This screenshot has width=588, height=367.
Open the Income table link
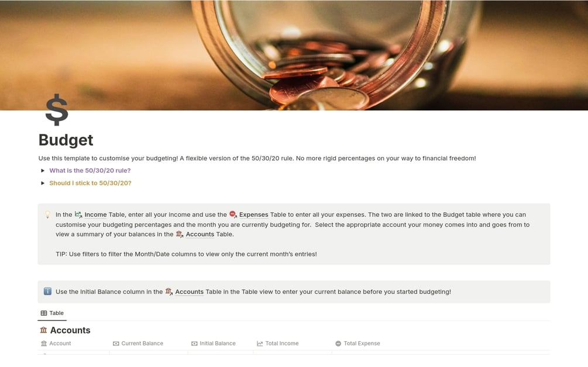coord(95,214)
